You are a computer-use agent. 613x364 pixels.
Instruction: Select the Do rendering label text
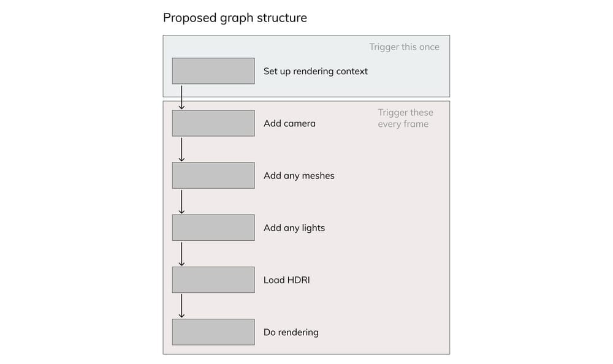(x=291, y=332)
